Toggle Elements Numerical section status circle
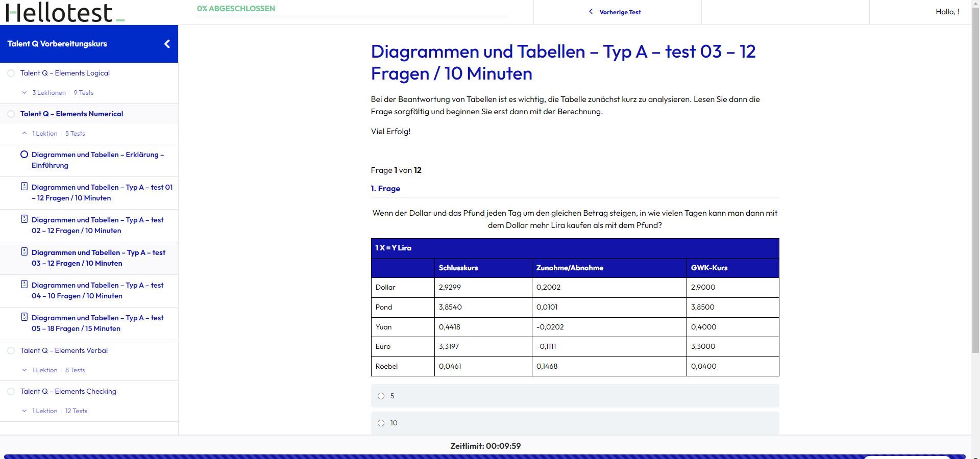Screen dimensions: 980x459 click(11, 114)
